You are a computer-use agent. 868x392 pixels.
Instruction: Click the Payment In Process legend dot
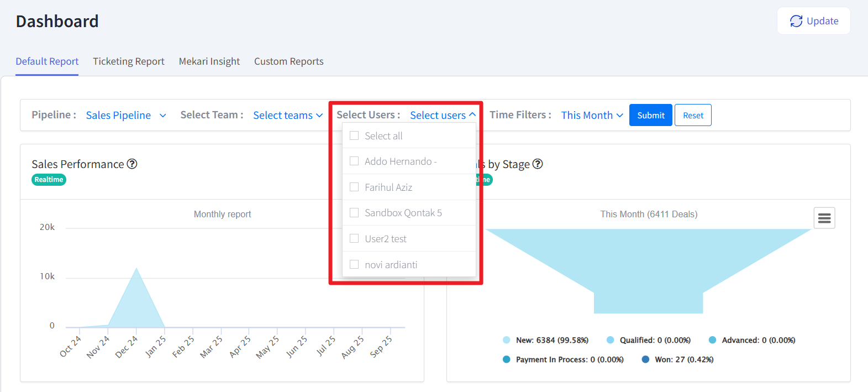507,359
